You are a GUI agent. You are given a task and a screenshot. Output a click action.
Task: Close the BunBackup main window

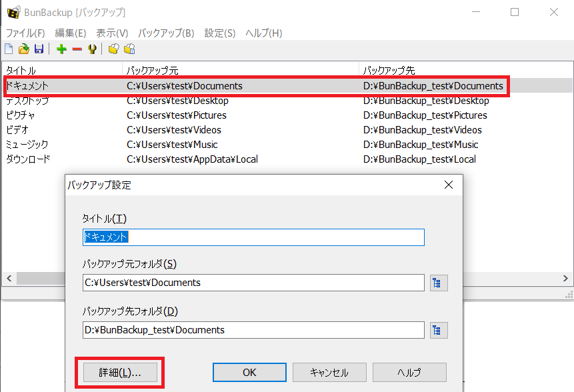pyautogui.click(x=554, y=12)
